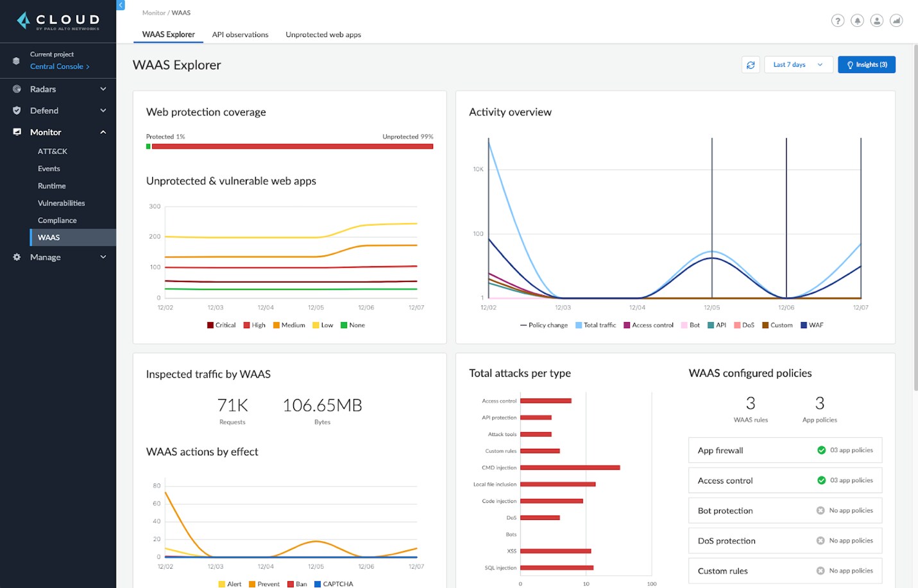Open the help question mark icon

click(x=837, y=21)
